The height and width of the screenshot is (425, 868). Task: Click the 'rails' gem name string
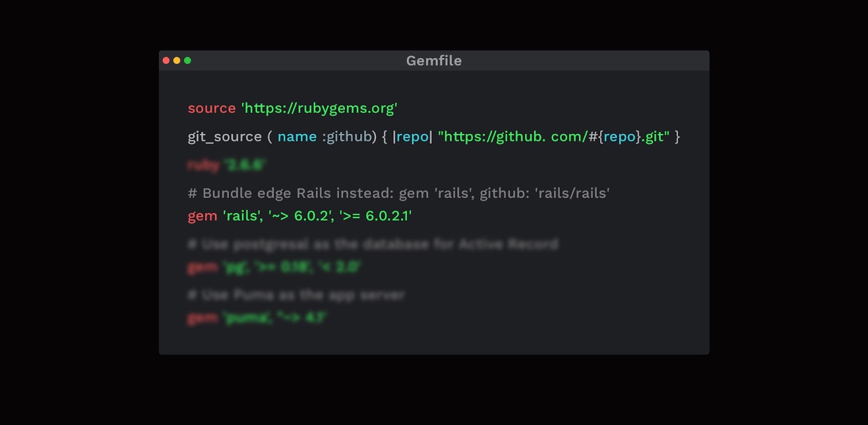point(243,216)
